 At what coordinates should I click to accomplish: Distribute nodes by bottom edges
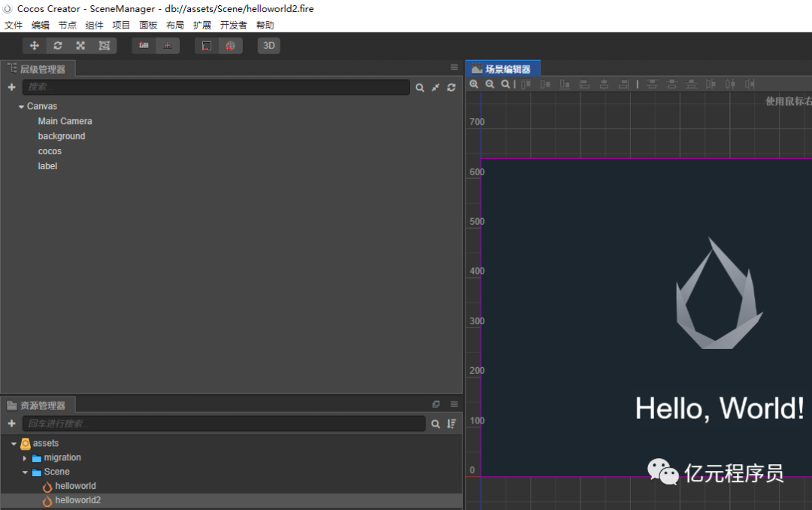pos(692,84)
